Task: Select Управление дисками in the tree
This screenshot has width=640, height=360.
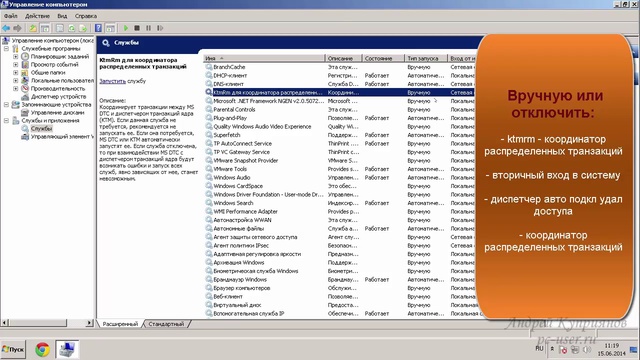Action: coord(58,113)
